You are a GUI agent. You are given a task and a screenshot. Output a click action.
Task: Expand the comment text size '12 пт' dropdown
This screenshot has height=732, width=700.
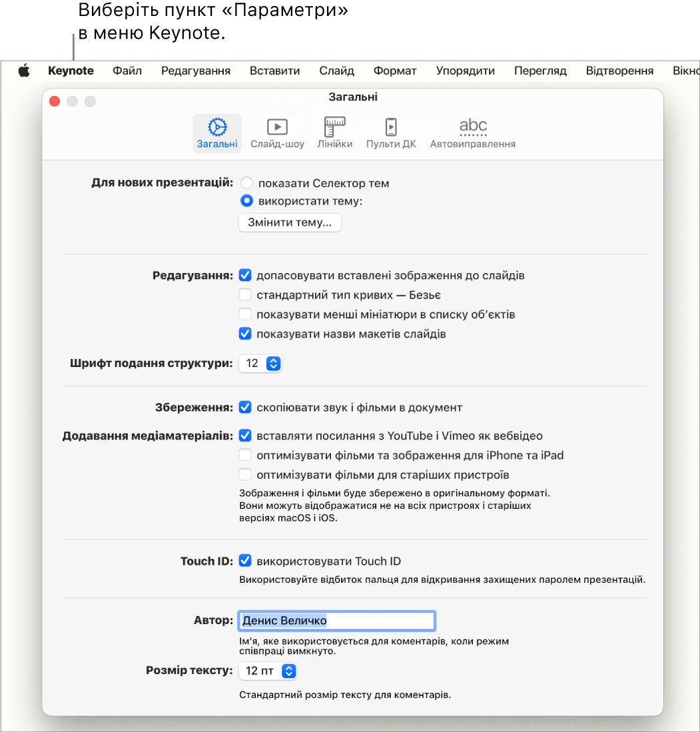coord(288,671)
